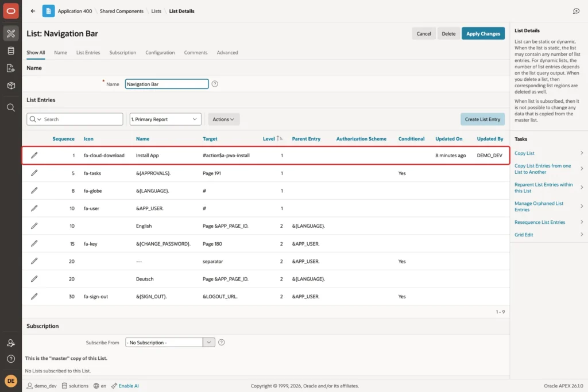The height and width of the screenshot is (392, 588).
Task: Open Manage Orphaned List Entries link
Action: tap(539, 207)
